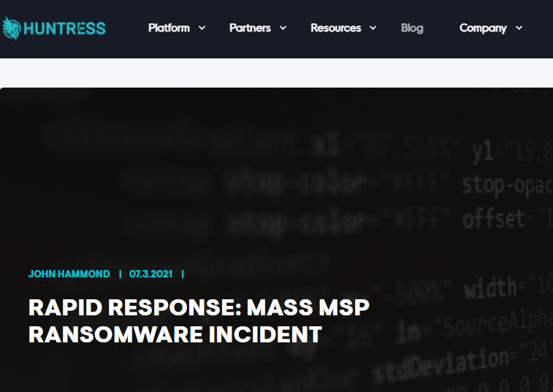Viewport: 553px width, 392px height.
Task: Expand the Platform dropdown chevron
Action: [202, 28]
